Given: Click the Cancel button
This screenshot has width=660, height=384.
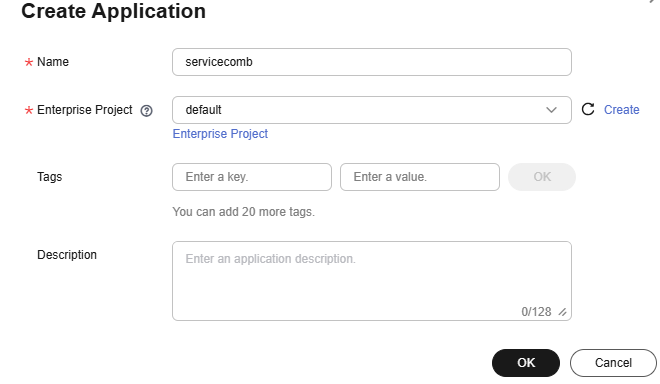Looking at the screenshot, I should point(613,363).
